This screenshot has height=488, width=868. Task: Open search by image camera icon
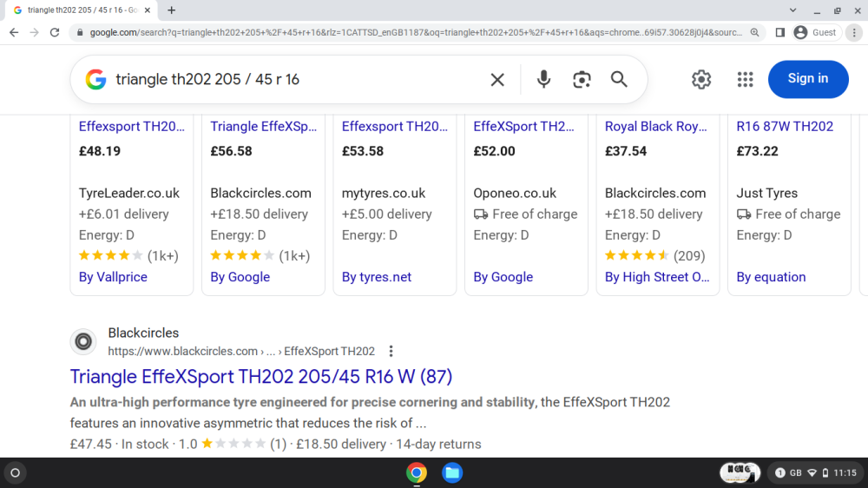[582, 80]
